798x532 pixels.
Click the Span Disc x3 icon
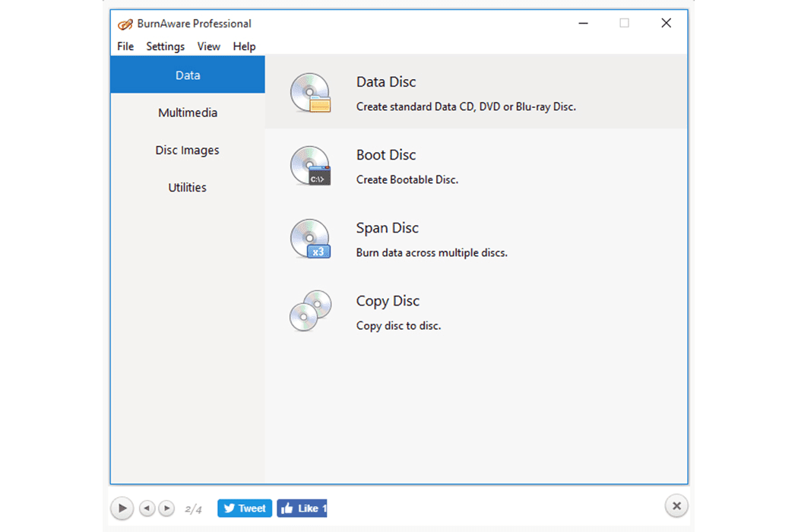310,239
